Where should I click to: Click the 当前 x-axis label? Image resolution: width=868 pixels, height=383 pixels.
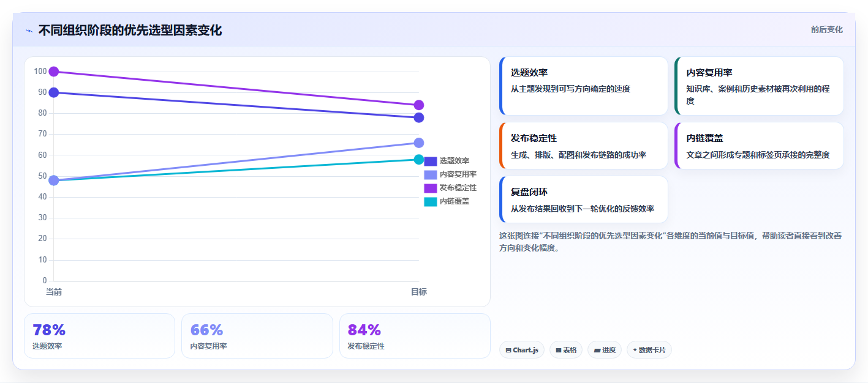[x=54, y=292]
